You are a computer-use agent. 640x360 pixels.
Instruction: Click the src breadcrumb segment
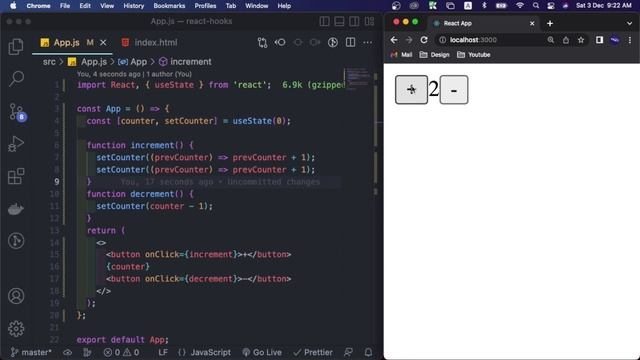[49, 62]
